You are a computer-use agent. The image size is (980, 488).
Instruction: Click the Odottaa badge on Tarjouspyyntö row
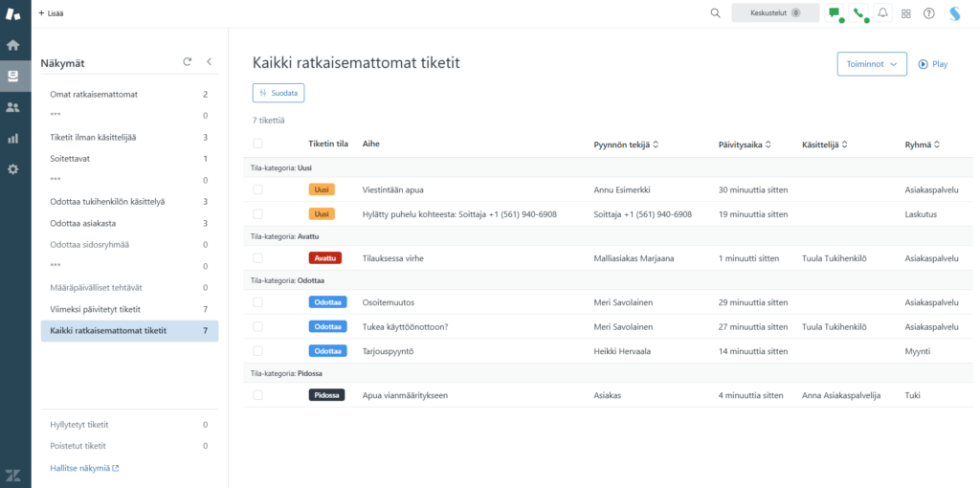click(x=327, y=351)
